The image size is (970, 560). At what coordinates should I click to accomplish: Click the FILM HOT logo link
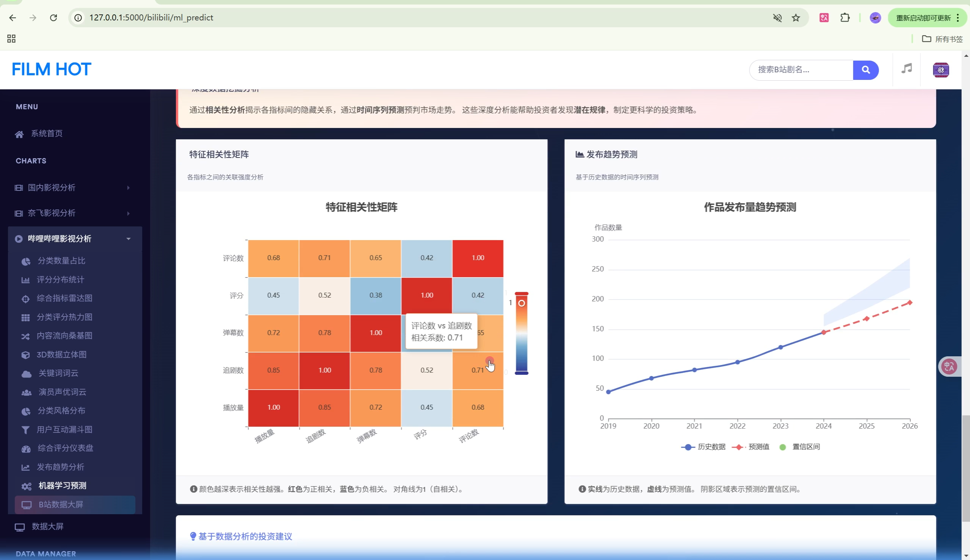[51, 69]
